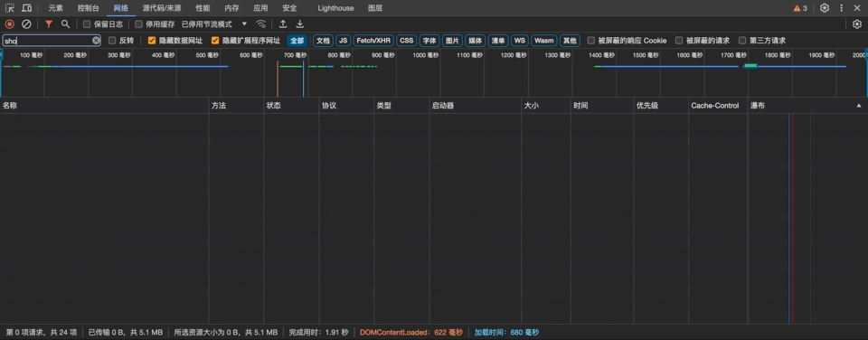The width and height of the screenshot is (868, 340).
Task: Open DevTools three-dot menu
Action: click(842, 8)
